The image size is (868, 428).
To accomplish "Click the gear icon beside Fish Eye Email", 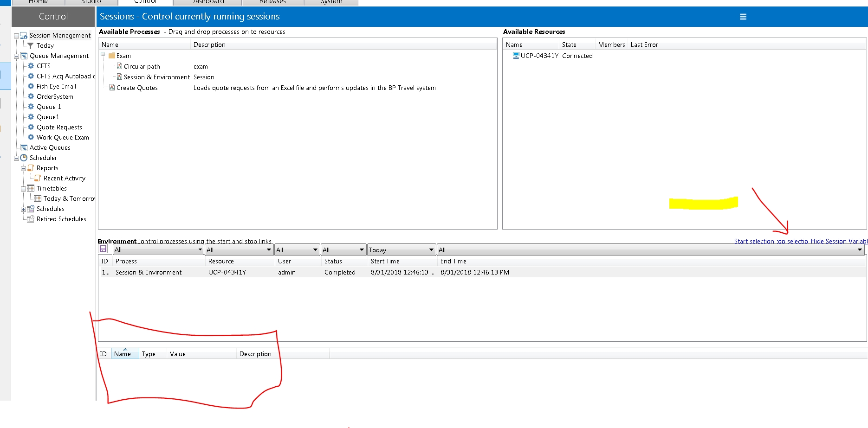I will (x=31, y=86).
